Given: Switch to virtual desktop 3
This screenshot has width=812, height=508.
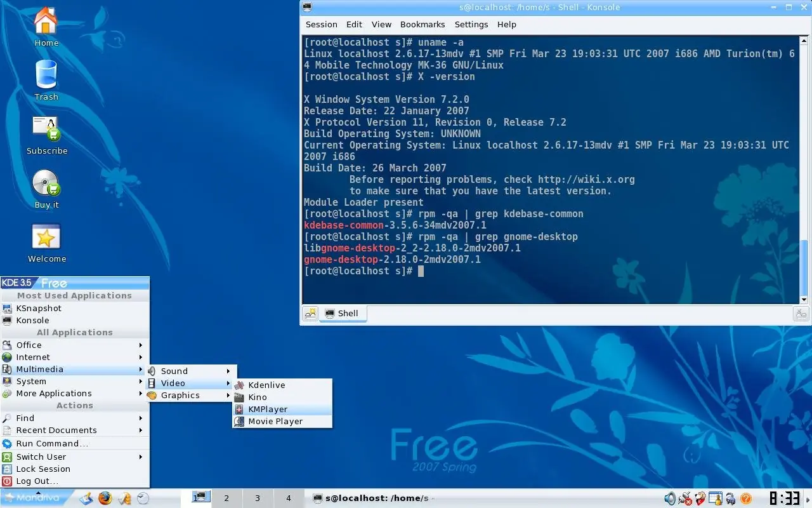Looking at the screenshot, I should [x=258, y=498].
